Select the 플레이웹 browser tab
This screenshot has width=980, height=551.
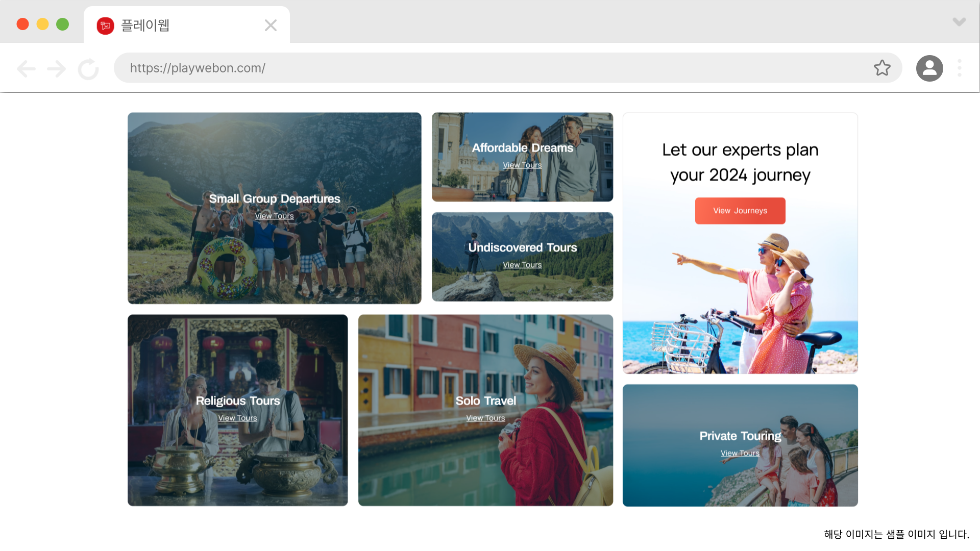(187, 25)
